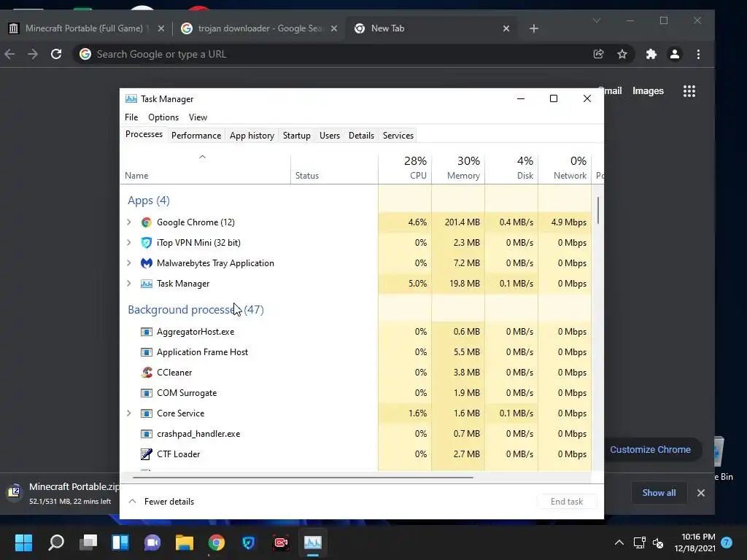
Task: Click the Task Manager row icon
Action: point(146,284)
